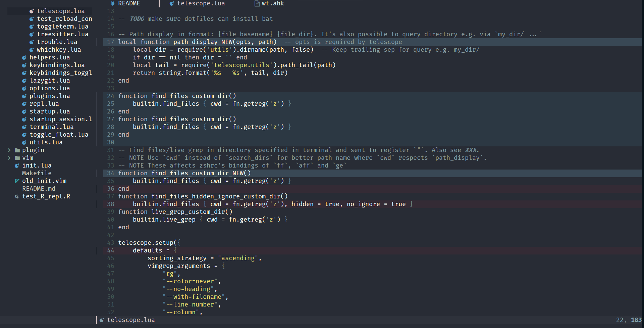
Task: Click the Lua icon beside toggleterm.lua
Action: pyautogui.click(x=32, y=27)
